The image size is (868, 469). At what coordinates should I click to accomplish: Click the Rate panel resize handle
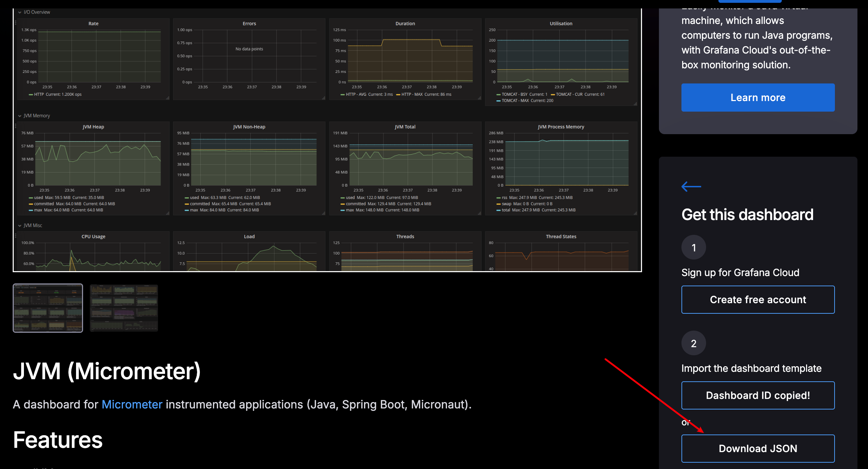click(168, 98)
